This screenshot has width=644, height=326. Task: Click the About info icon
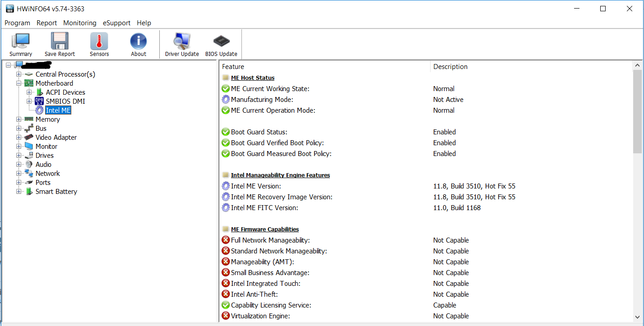click(139, 45)
